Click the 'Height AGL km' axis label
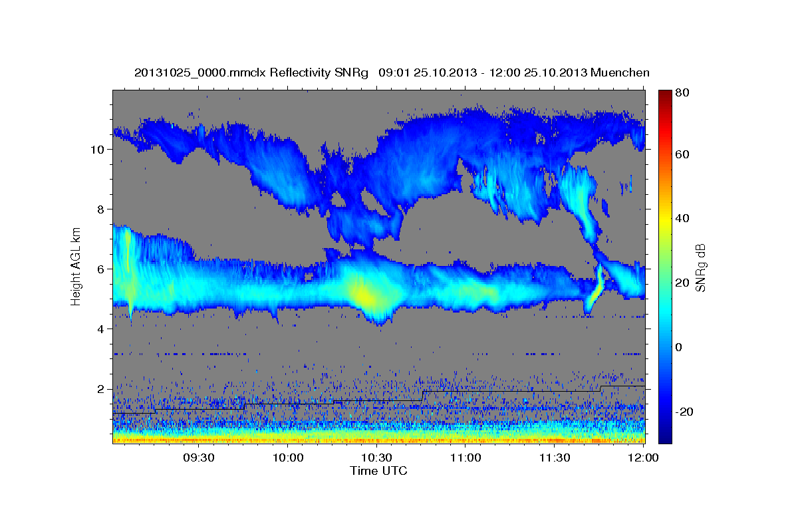 tap(76, 266)
